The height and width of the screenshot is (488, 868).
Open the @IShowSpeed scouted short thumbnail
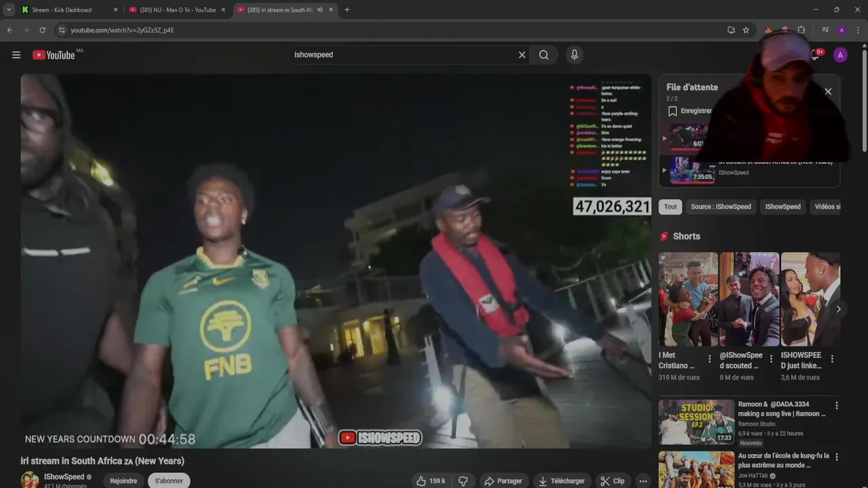[749, 299]
